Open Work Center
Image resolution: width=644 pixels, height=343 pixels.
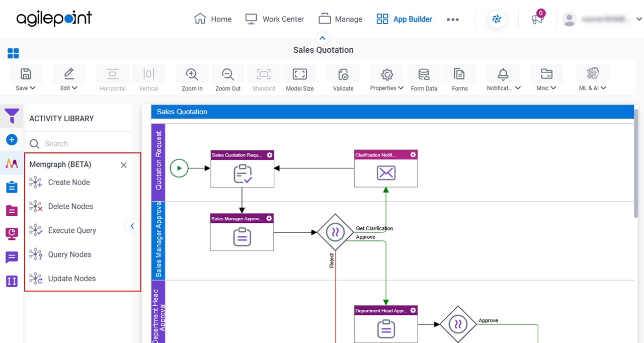coord(275,19)
